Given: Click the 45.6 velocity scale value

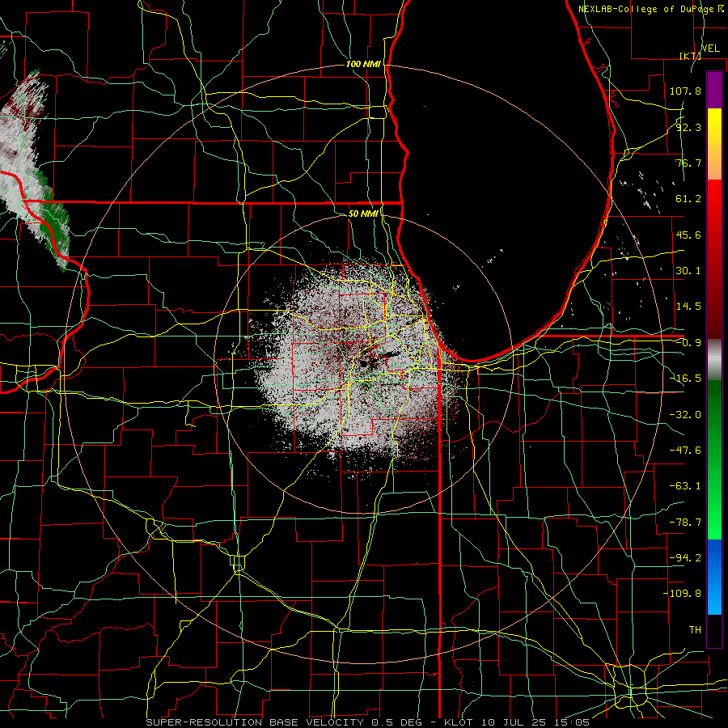Looking at the screenshot, I should click(x=688, y=235).
